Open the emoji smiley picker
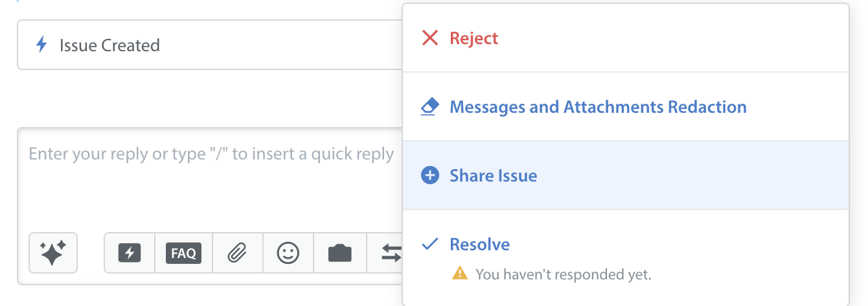Viewport: 868px width, 306px height. pos(288,253)
